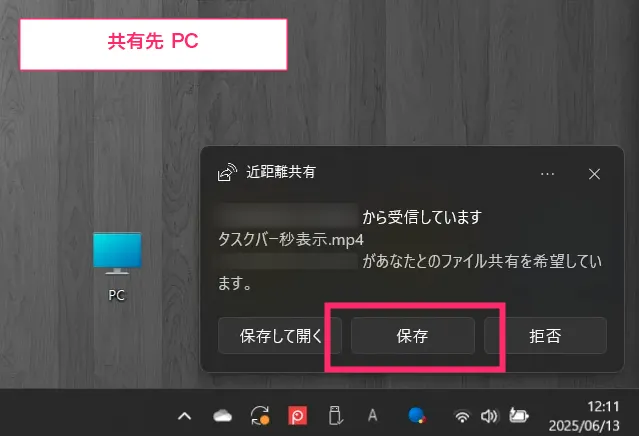Expand the hidden tray icons chevron
Screen dimensions: 639x436
[x=185, y=416]
